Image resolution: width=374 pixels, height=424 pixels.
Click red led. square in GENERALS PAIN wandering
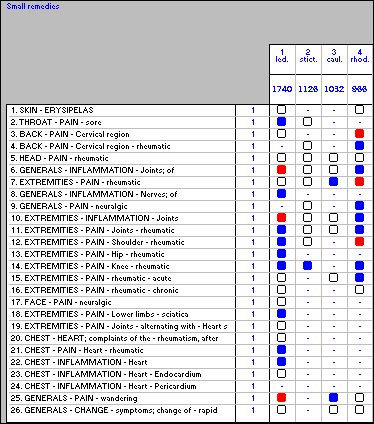point(282,398)
